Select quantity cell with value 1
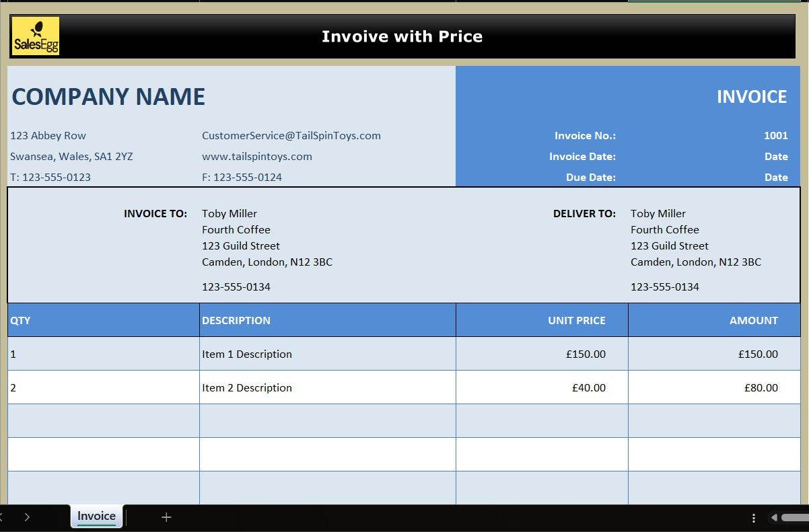This screenshot has width=809, height=532. [x=104, y=354]
